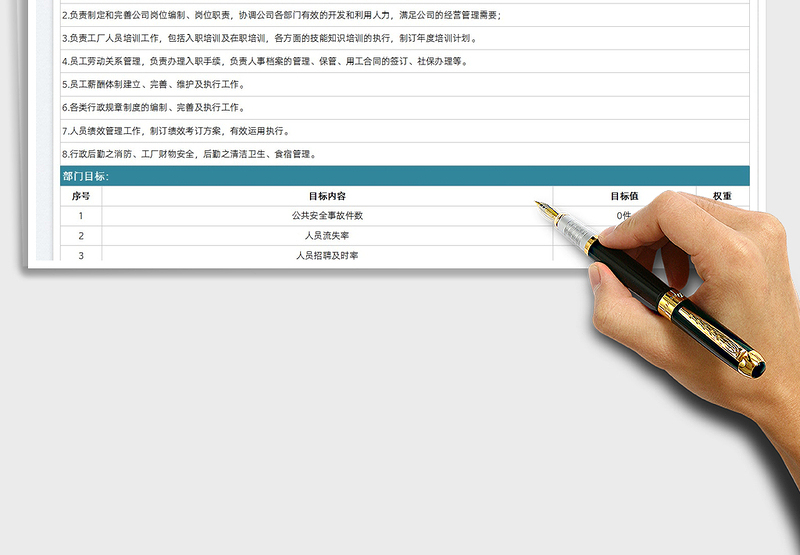Select row 7 beginning '7.人员绩效管理工作'
Image resolution: width=800 pixels, height=555 pixels.
[405, 131]
